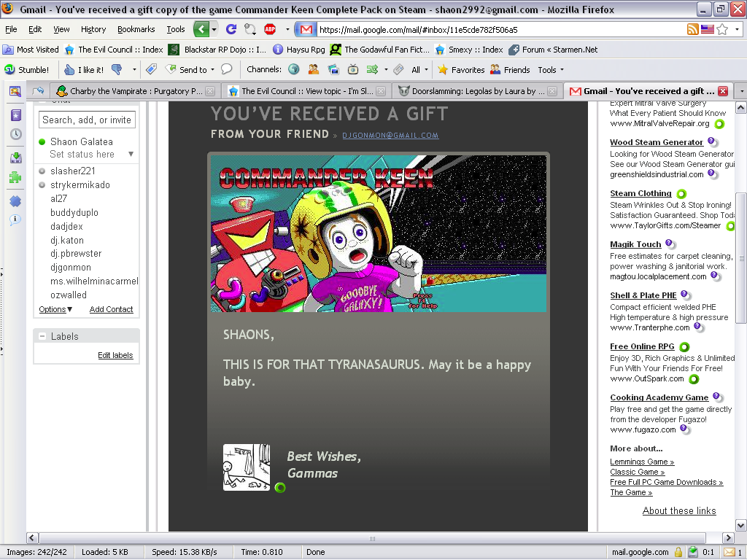Click the sender's stick figure avatar thumbnail
This screenshot has height=560, width=747.
coord(247,467)
